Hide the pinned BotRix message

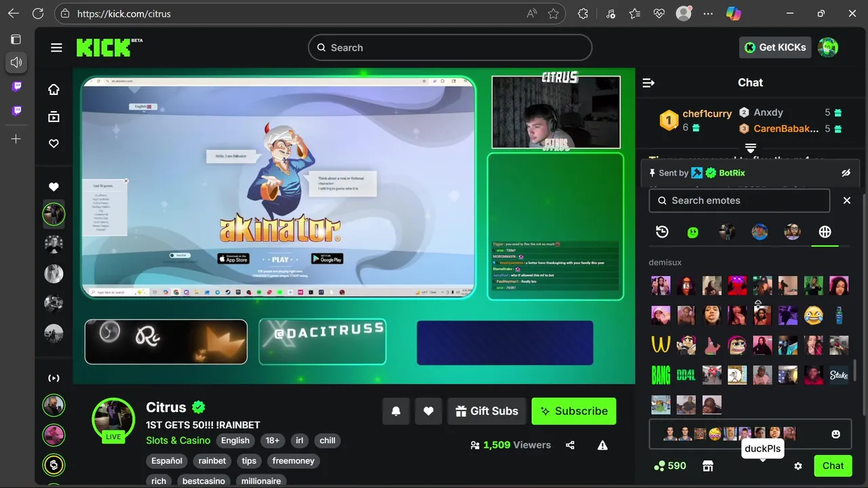pyautogui.click(x=846, y=173)
